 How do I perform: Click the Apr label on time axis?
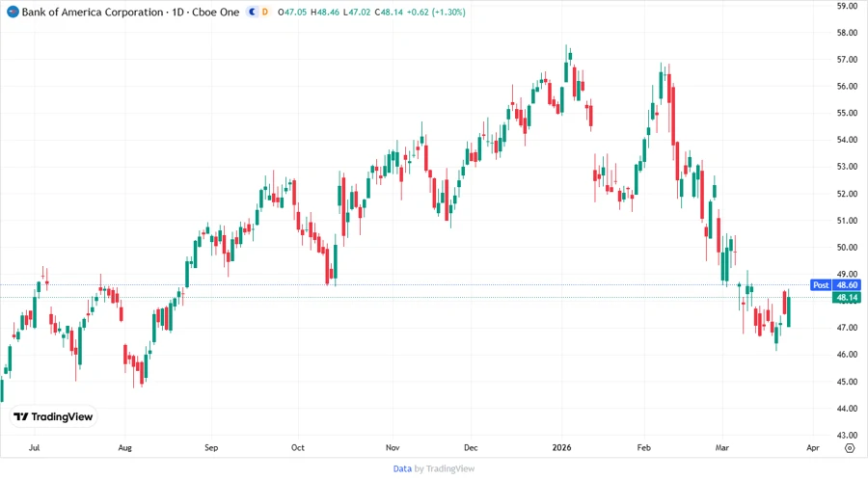point(813,447)
